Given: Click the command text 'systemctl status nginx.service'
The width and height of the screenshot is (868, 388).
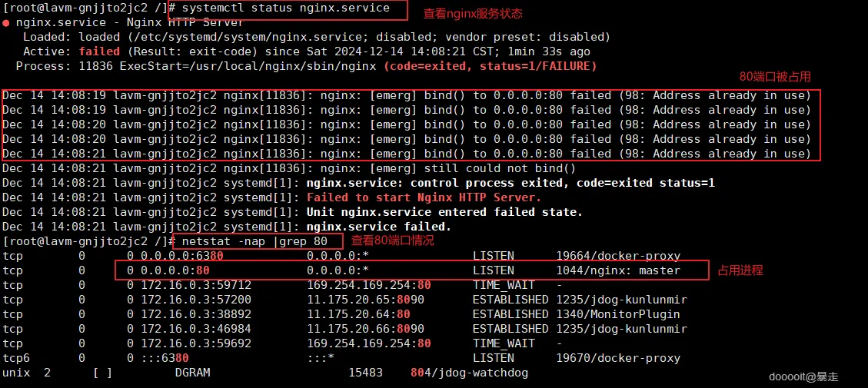Looking at the screenshot, I should click(x=285, y=8).
